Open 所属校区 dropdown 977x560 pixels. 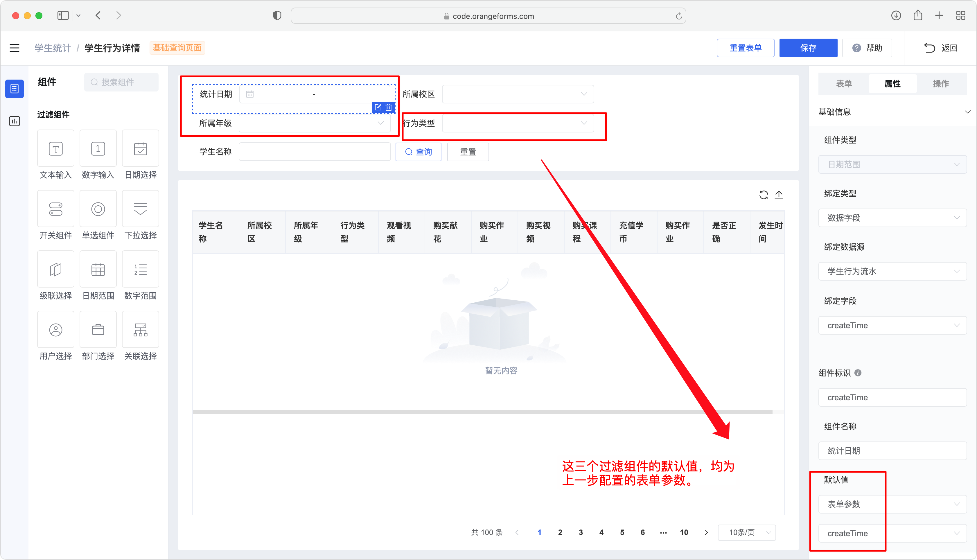518,94
